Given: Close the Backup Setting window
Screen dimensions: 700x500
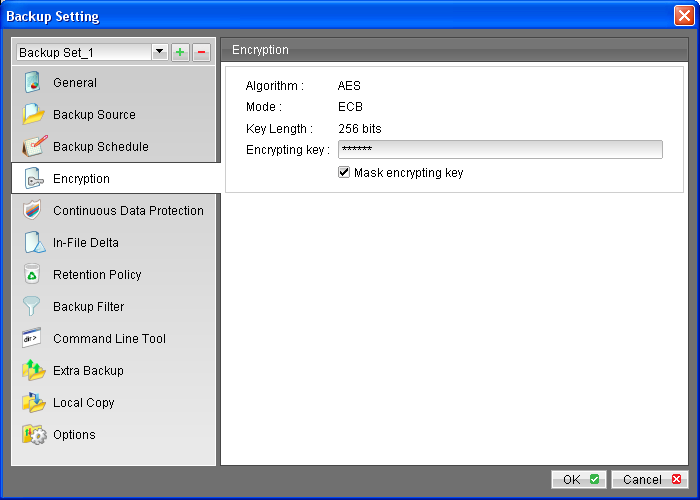Looking at the screenshot, I should (683, 15).
